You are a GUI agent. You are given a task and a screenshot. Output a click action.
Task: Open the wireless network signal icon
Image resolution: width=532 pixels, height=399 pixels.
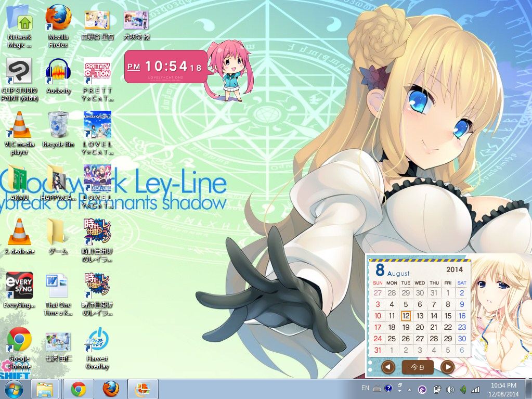pyautogui.click(x=476, y=390)
